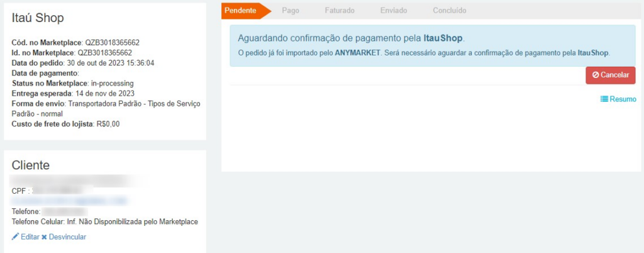Open the Resumo link
The height and width of the screenshot is (253, 644).
coord(623,99)
